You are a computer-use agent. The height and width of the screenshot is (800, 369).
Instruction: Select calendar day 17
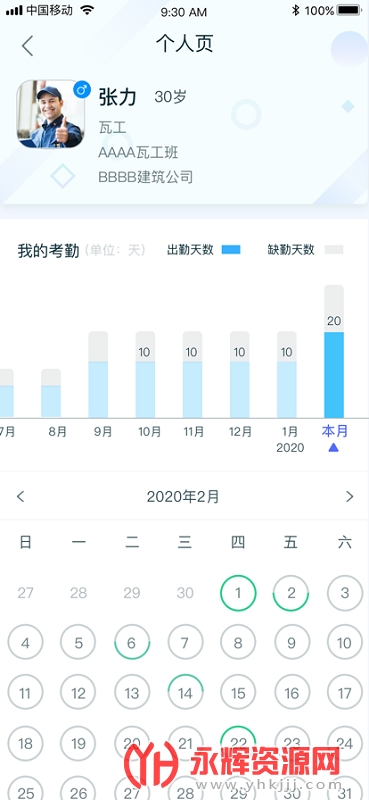point(345,693)
